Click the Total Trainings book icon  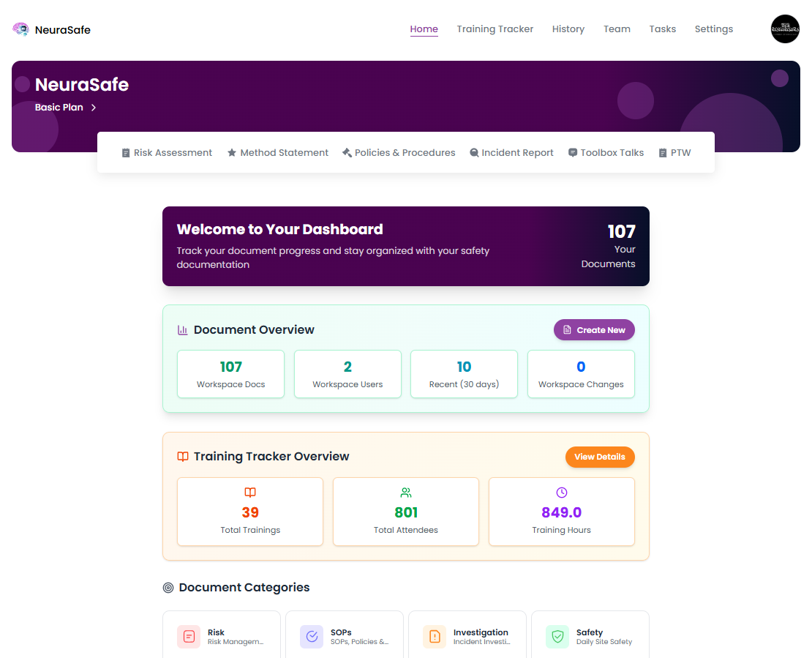coord(250,493)
